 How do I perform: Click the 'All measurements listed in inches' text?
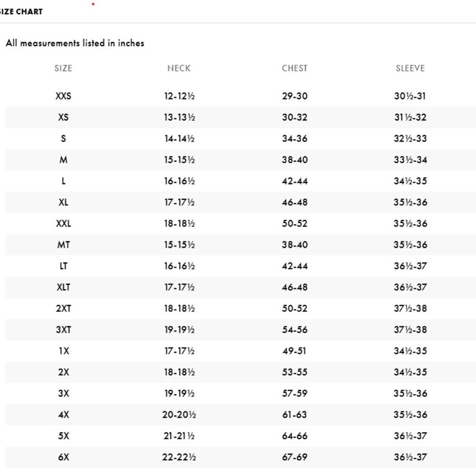tap(75, 43)
